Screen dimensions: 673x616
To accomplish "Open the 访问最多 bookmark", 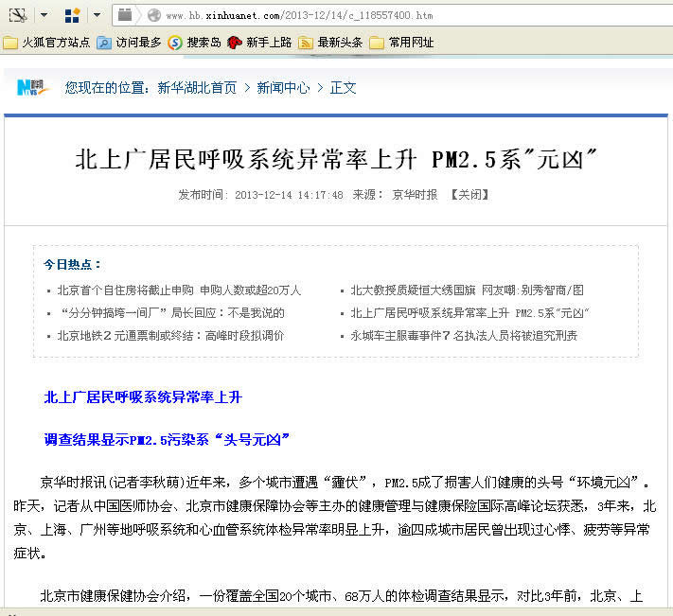I will coord(129,43).
